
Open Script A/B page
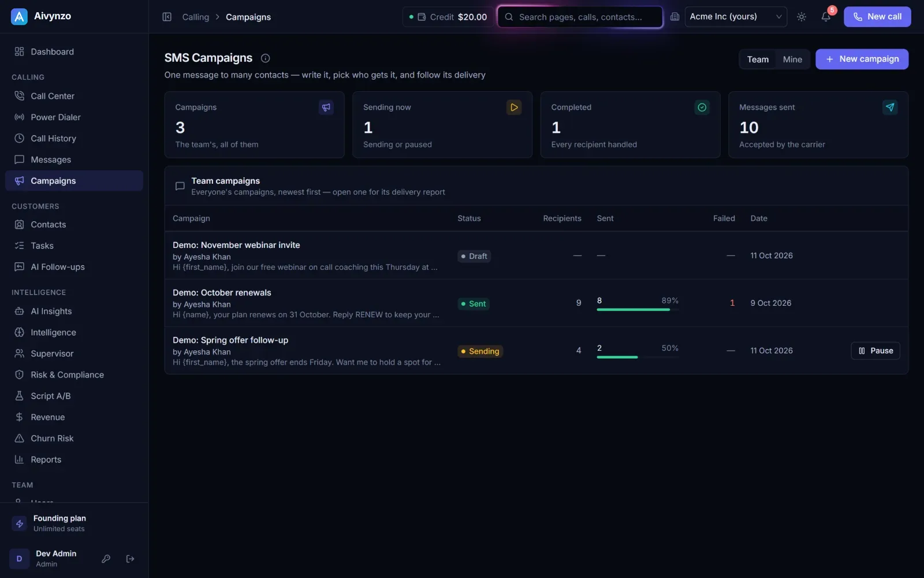point(74,396)
